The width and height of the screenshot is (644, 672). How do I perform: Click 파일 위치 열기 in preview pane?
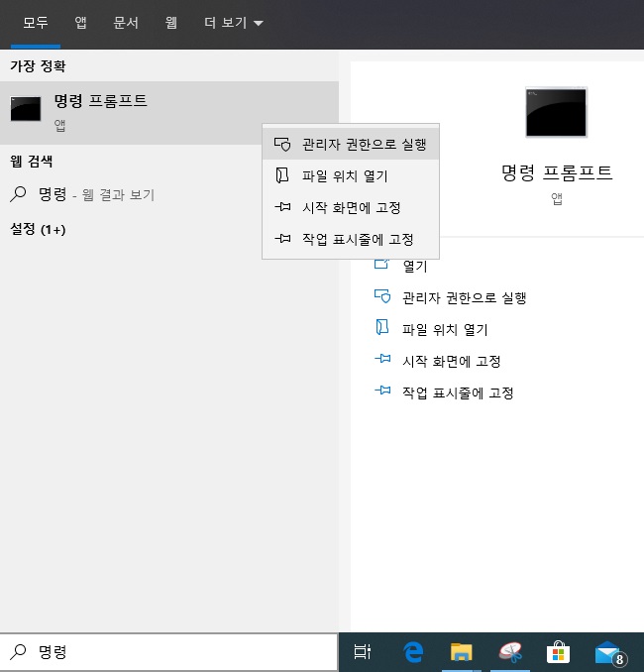445,330
